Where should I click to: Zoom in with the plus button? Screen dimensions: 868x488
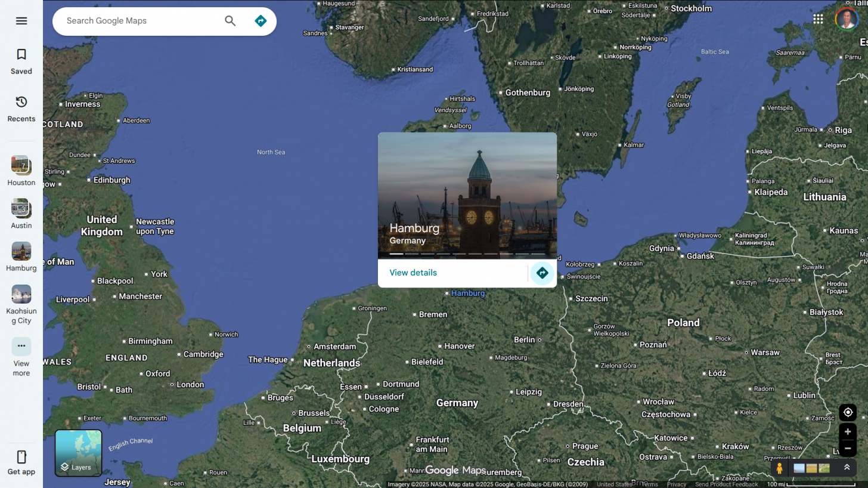coord(848,431)
